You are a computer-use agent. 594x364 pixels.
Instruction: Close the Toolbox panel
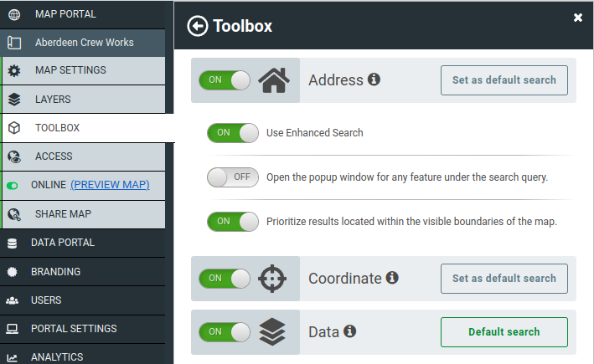coord(578,18)
